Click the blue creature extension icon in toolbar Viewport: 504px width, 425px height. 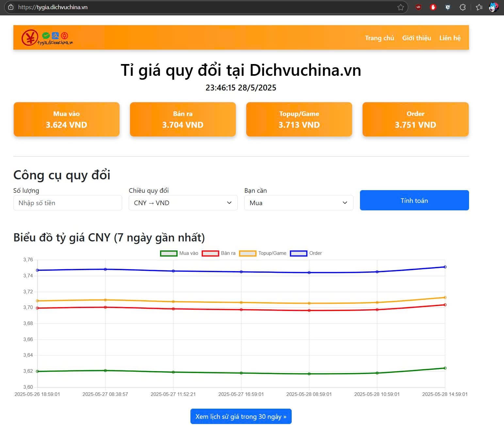(448, 7)
